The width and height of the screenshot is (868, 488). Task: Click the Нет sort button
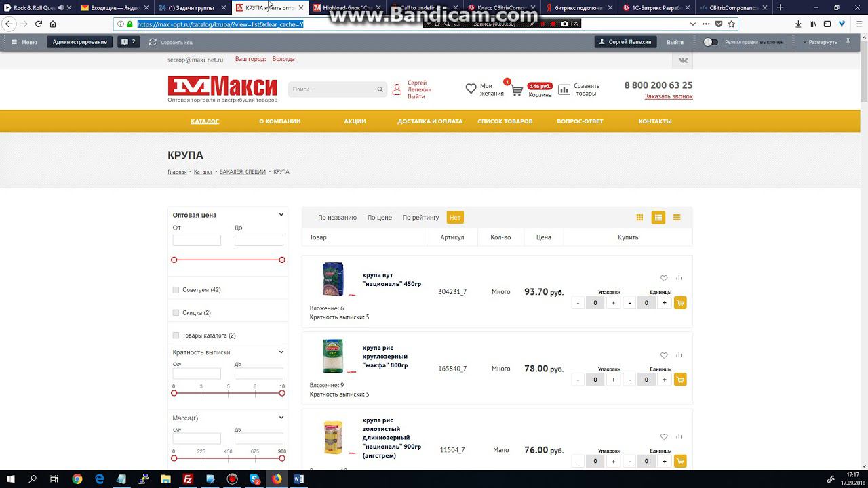pos(455,218)
